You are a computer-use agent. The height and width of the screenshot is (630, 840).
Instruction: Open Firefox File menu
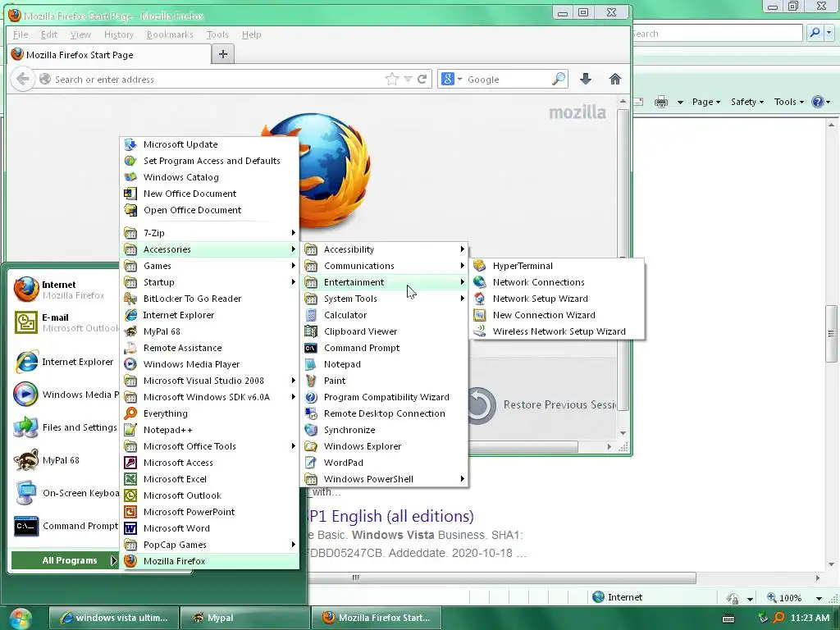coord(21,34)
